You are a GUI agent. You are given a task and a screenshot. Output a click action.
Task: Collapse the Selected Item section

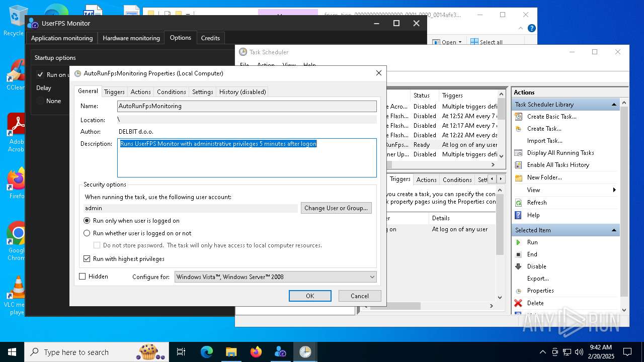click(614, 230)
